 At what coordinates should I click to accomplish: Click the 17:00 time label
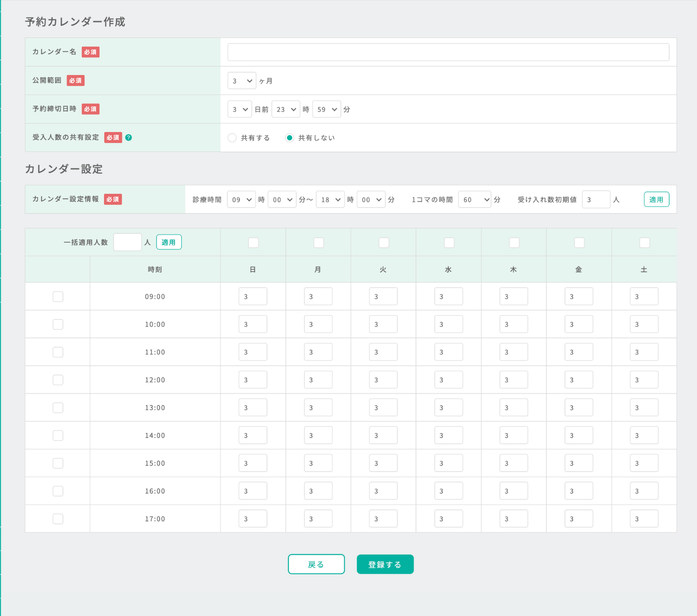coord(155,519)
